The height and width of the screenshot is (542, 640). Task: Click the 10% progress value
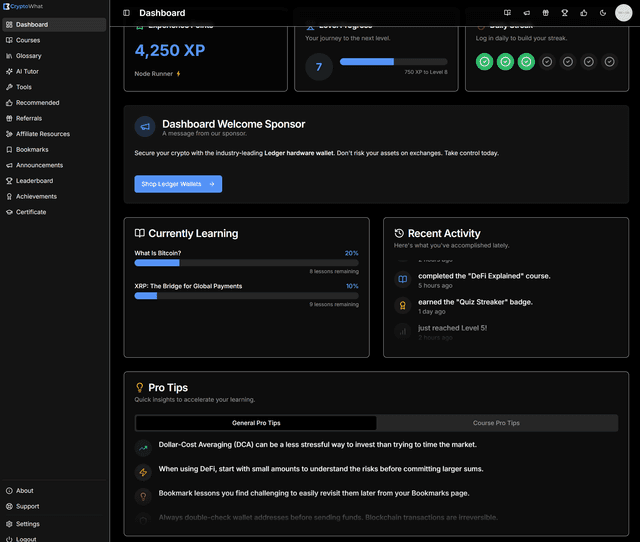click(x=352, y=286)
